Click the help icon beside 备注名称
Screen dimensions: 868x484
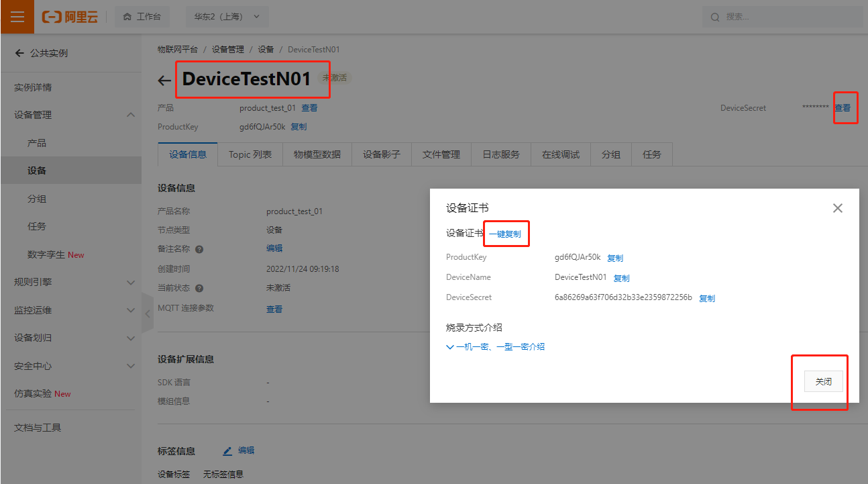pyautogui.click(x=199, y=249)
